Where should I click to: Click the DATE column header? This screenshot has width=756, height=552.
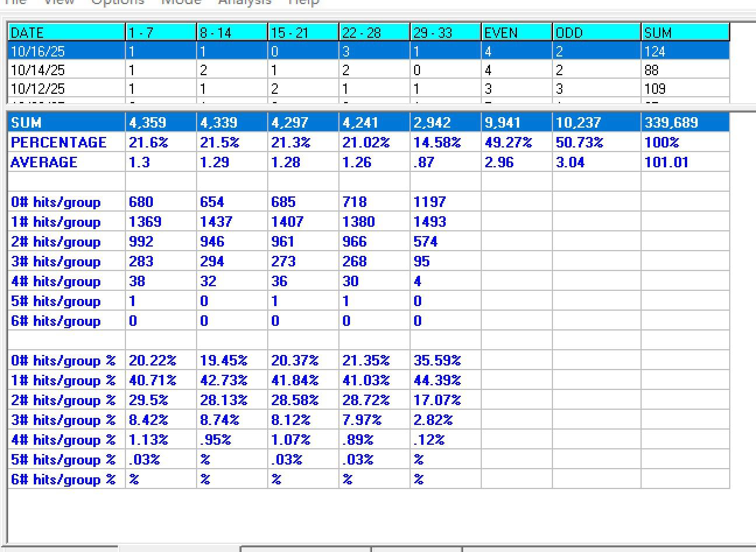tap(66, 33)
